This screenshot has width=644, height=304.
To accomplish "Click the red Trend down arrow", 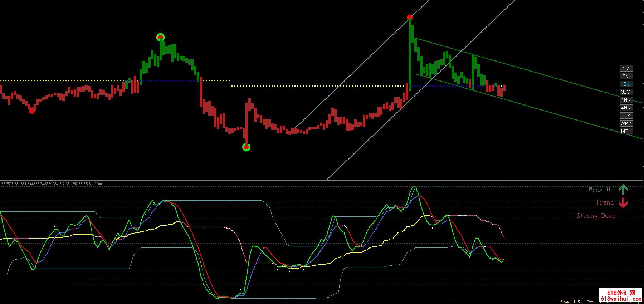I will click(623, 203).
